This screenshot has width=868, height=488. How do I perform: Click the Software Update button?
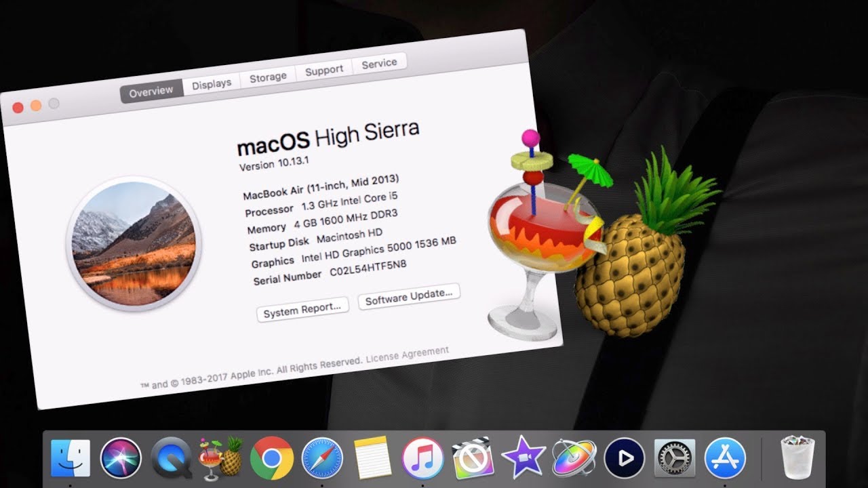pos(409,297)
